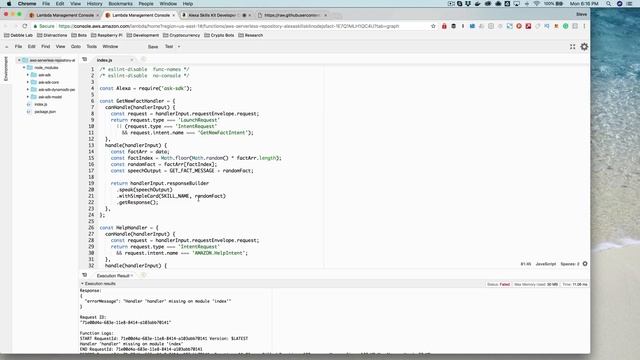Click line 21 withSimpleCard code

[171, 196]
